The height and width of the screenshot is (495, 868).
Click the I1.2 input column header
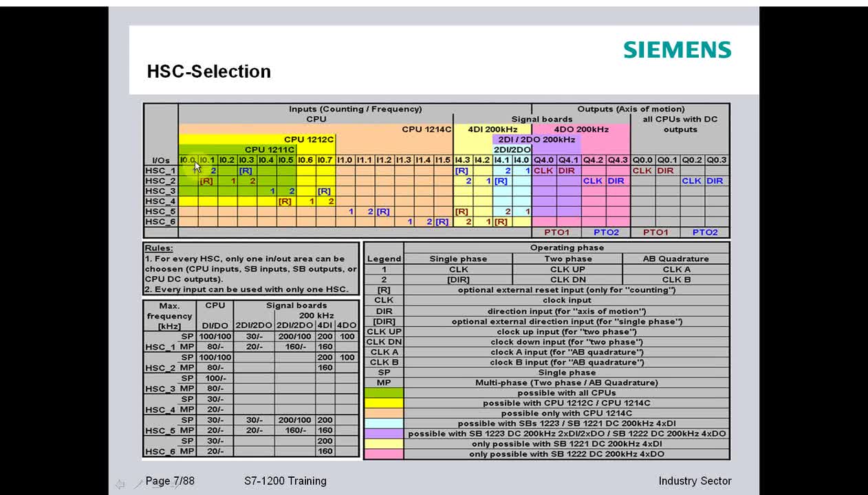pyautogui.click(x=384, y=160)
